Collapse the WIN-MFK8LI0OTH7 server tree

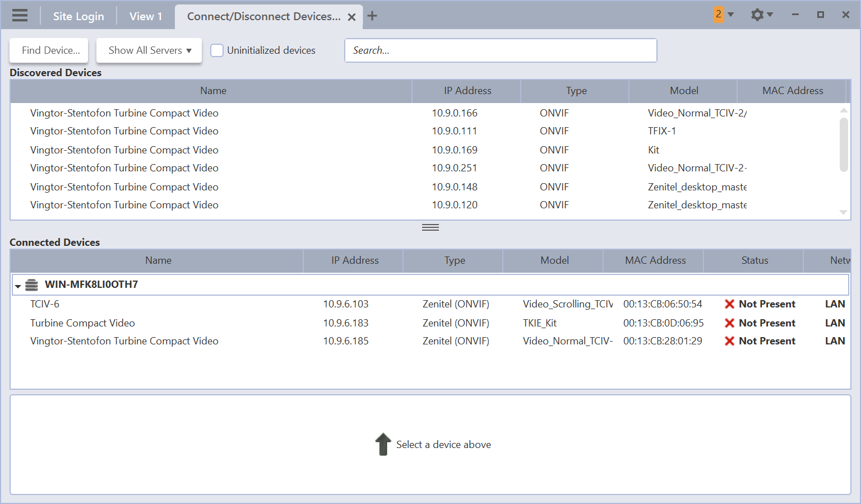18,286
